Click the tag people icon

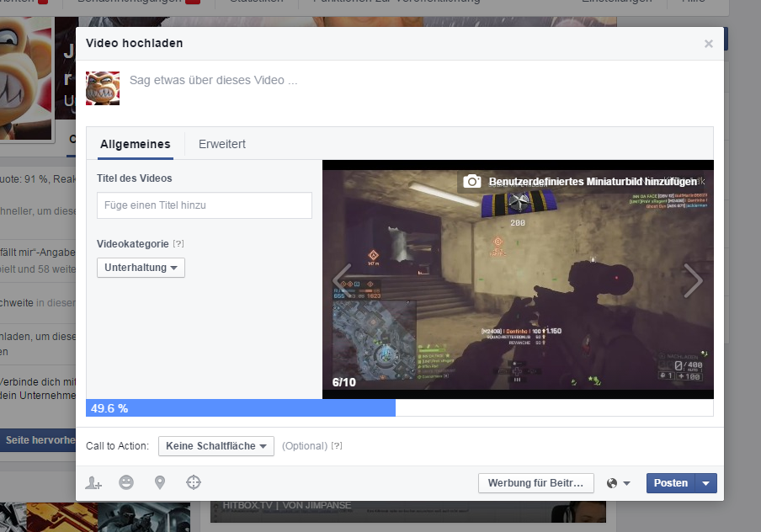click(93, 482)
